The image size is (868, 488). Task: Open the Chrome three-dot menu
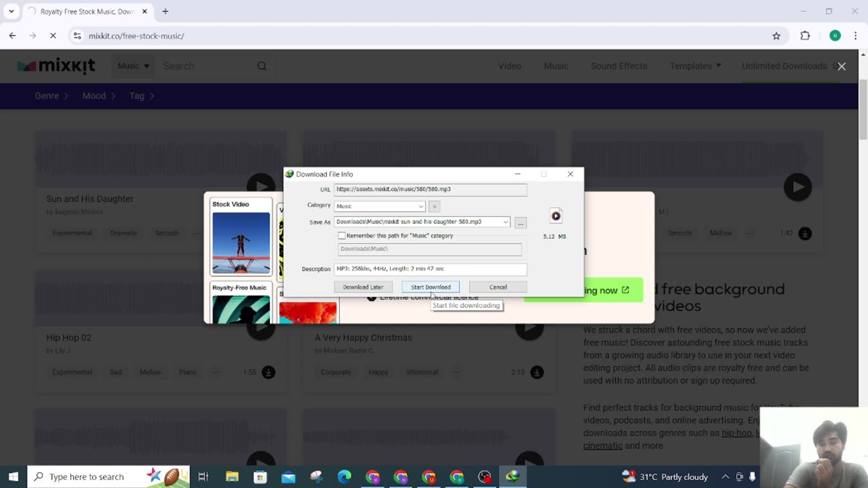pos(856,35)
